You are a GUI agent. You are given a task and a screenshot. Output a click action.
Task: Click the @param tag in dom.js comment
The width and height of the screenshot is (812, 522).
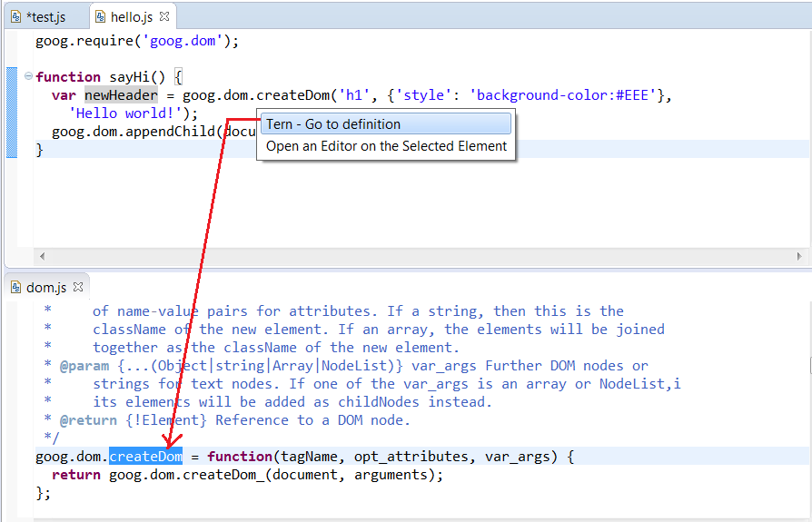tap(84, 366)
